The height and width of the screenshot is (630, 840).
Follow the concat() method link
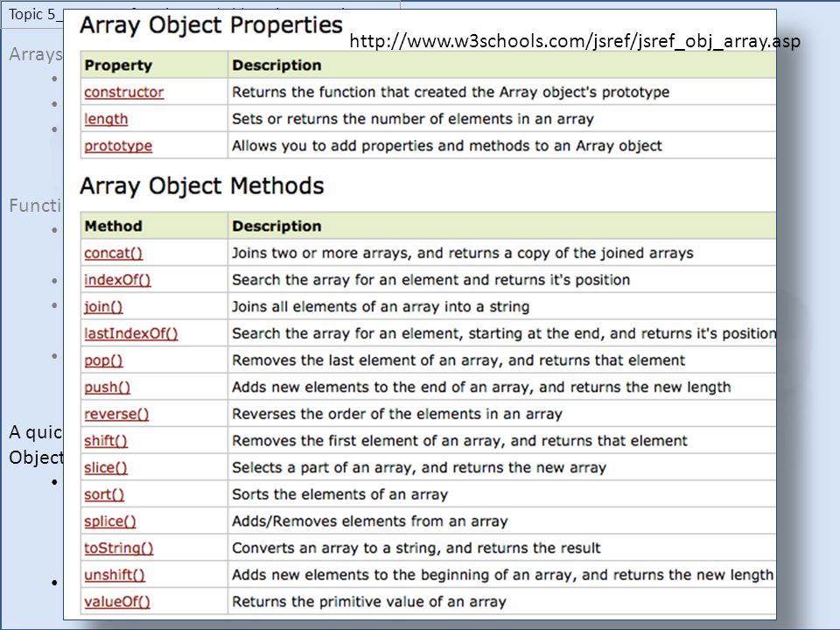click(x=114, y=253)
